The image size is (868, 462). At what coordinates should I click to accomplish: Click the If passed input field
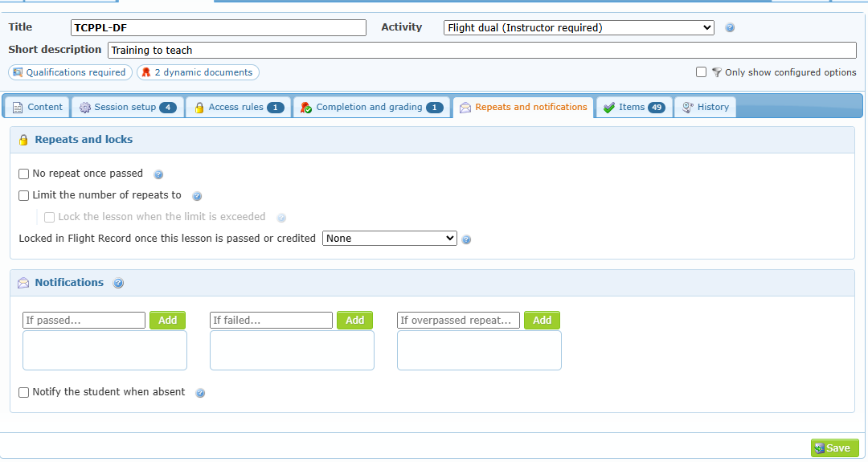coord(84,321)
